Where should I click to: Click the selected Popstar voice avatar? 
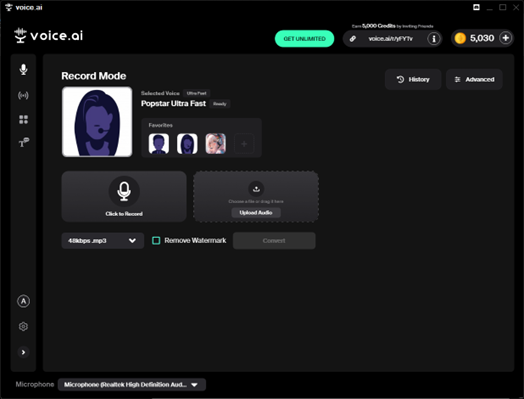(97, 122)
